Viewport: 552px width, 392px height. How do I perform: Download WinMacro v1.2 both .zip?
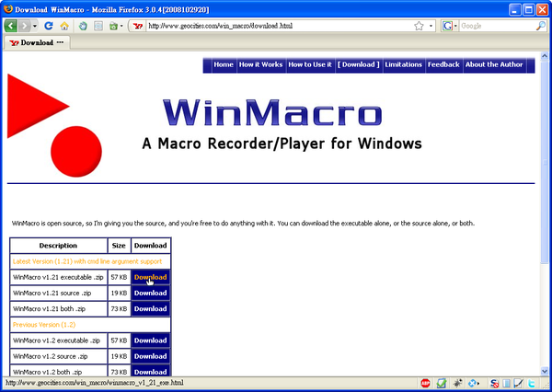tap(150, 371)
